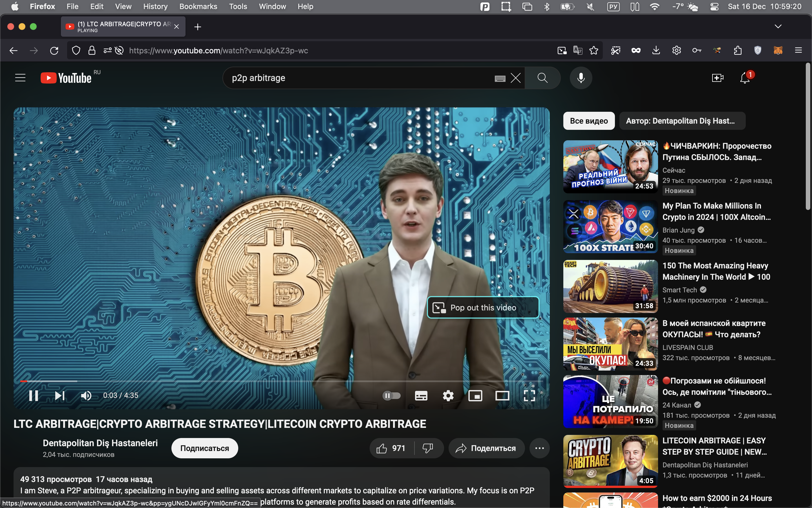The image size is (812, 508).
Task: Mute the video volume
Action: 86,395
